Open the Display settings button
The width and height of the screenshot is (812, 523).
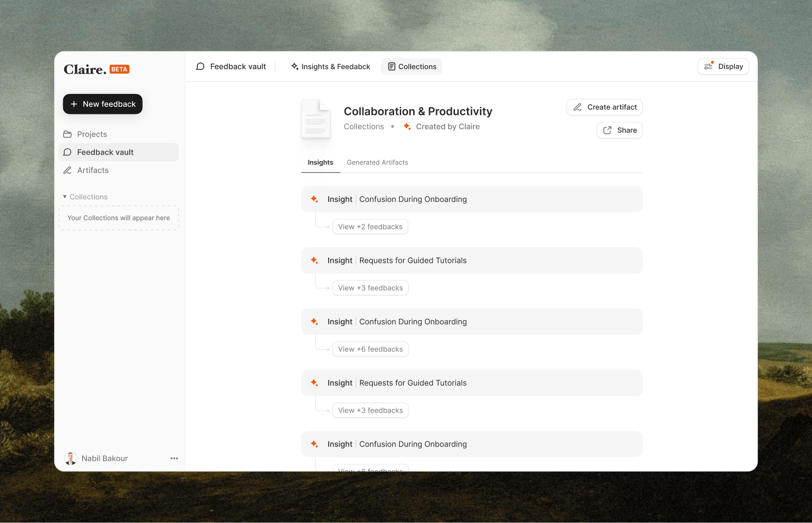[723, 67]
